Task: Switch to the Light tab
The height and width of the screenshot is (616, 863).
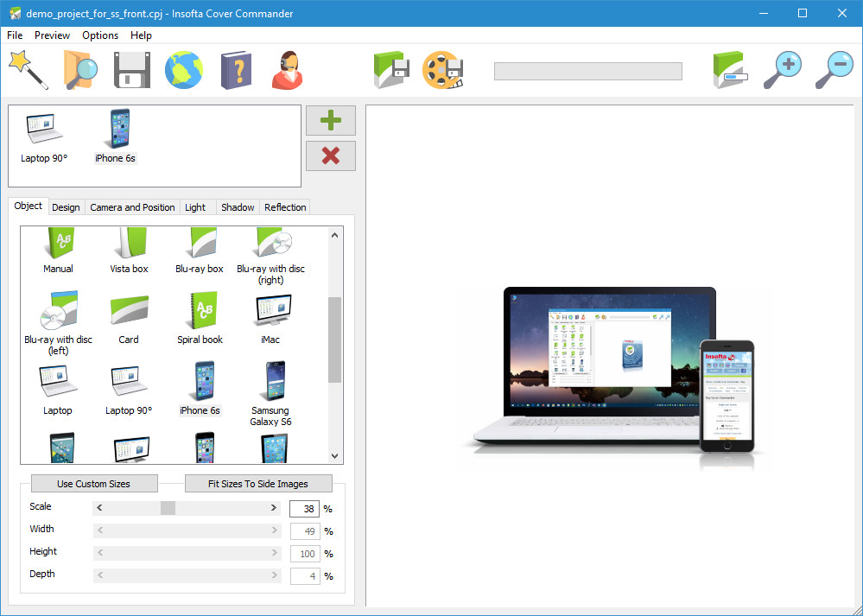Action: (x=195, y=207)
